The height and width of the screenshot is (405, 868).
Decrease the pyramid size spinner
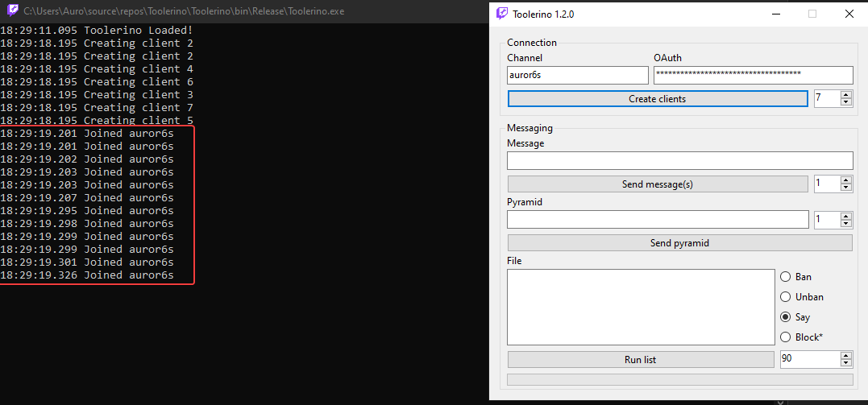tap(846, 223)
